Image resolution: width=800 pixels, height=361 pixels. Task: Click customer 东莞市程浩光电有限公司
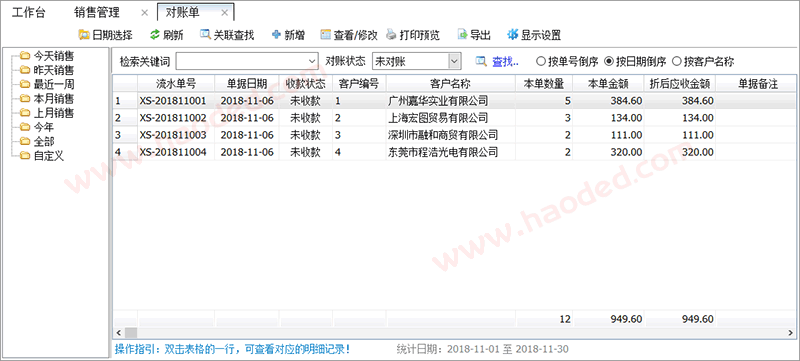click(443, 152)
